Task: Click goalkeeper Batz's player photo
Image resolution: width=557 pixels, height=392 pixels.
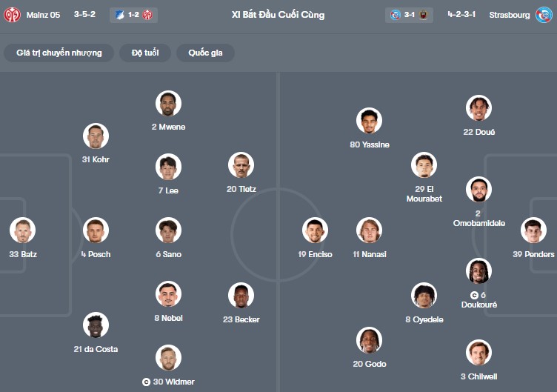Action: tap(23, 230)
